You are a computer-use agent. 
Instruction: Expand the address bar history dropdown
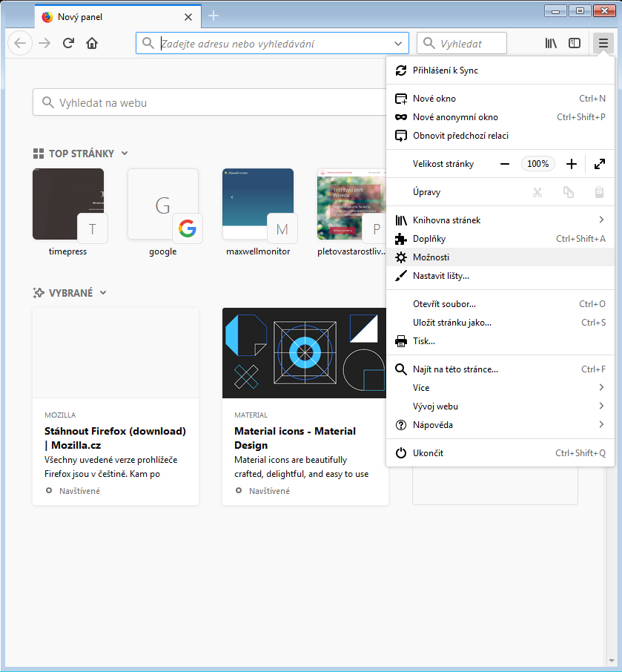point(399,44)
